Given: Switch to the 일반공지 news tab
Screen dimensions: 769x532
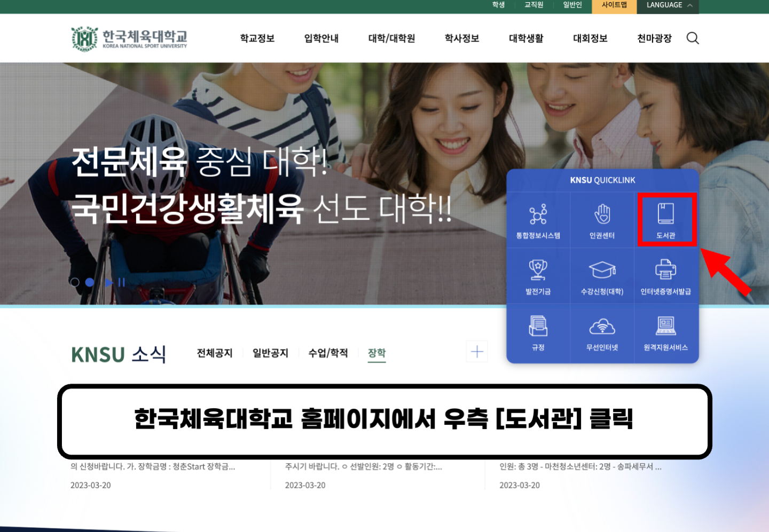Looking at the screenshot, I should tap(270, 353).
